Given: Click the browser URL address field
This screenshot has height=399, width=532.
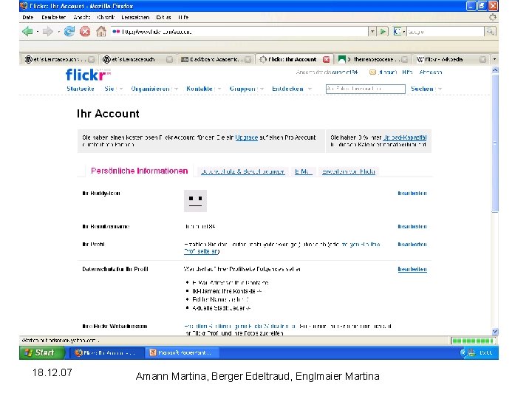Looking at the screenshot, I should [x=239, y=32].
